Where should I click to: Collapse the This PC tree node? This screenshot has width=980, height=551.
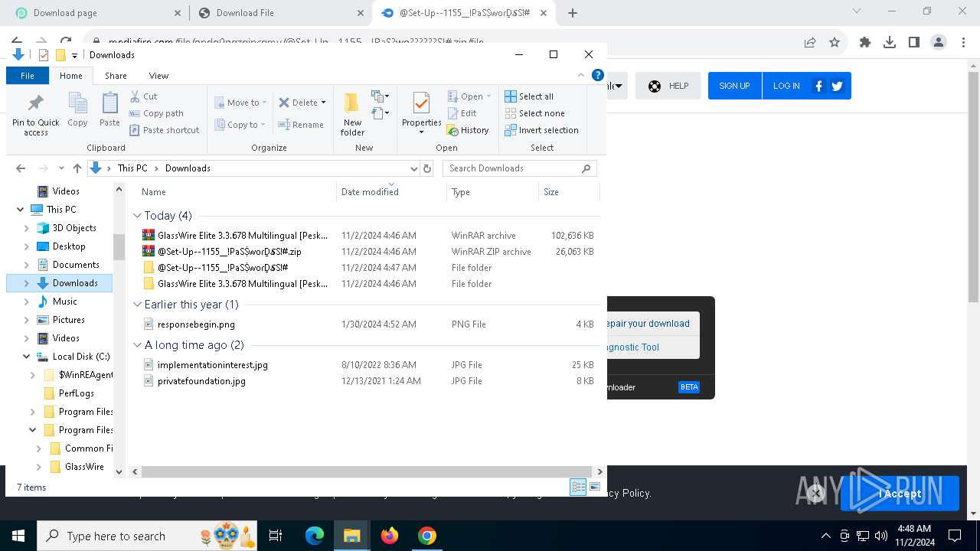21,210
